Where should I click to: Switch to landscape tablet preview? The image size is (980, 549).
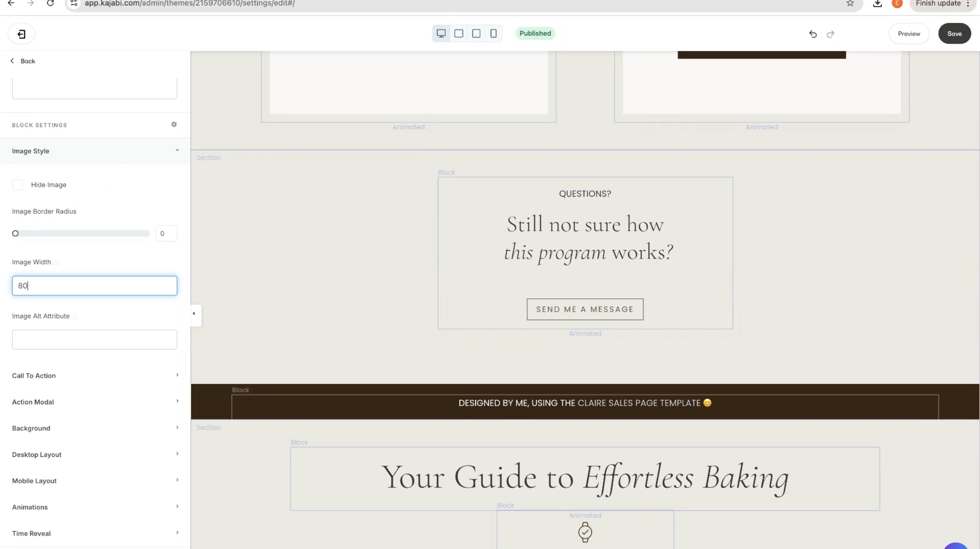tap(459, 33)
